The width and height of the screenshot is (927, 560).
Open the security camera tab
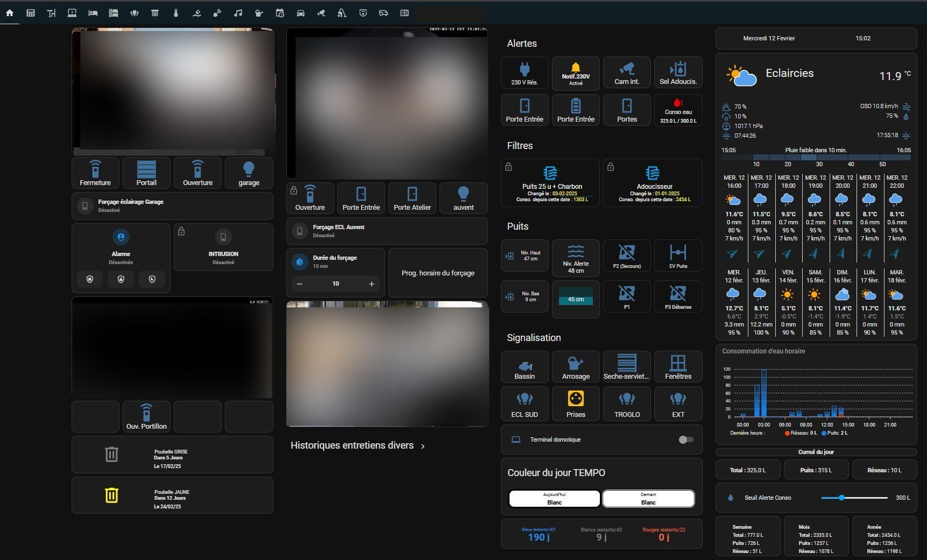(x=321, y=13)
